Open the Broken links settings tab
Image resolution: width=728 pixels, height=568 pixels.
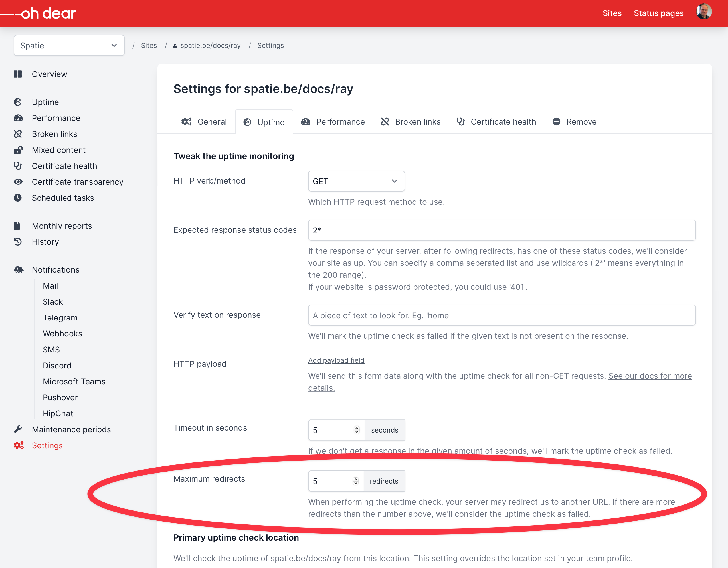[x=411, y=122]
